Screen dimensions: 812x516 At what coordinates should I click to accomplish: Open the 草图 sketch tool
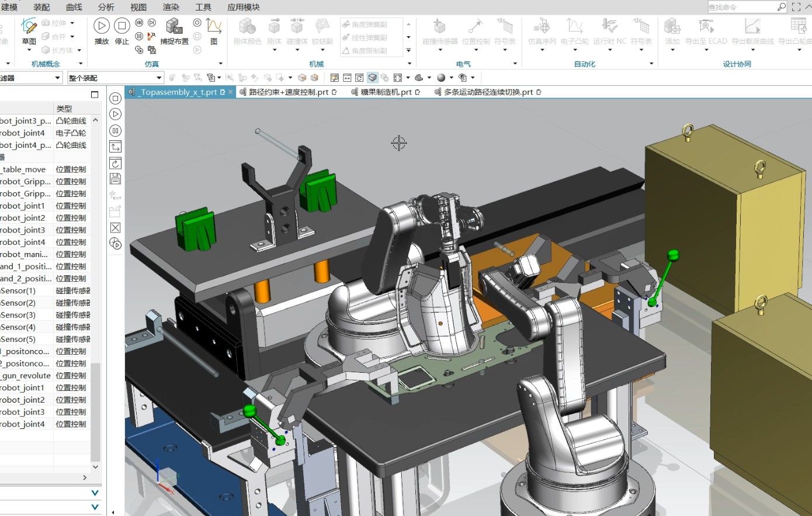[x=29, y=26]
